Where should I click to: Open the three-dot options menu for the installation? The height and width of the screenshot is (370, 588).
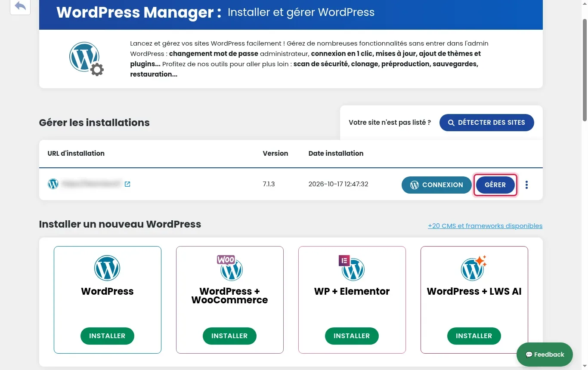(x=526, y=185)
